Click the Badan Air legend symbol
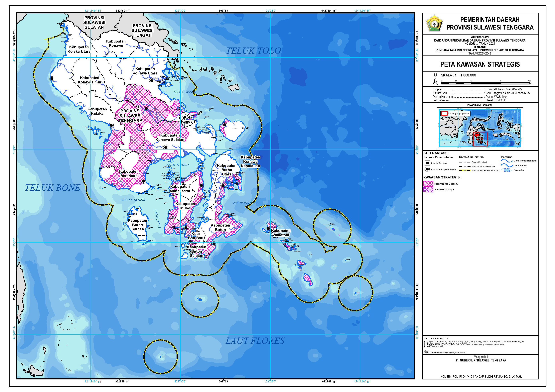The image size is (555, 392). point(507,170)
